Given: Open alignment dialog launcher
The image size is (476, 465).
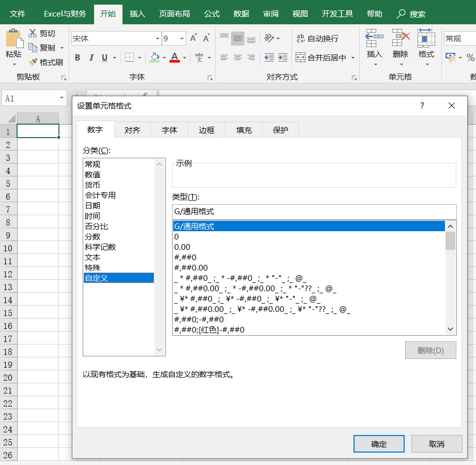Looking at the screenshot, I should (354, 78).
